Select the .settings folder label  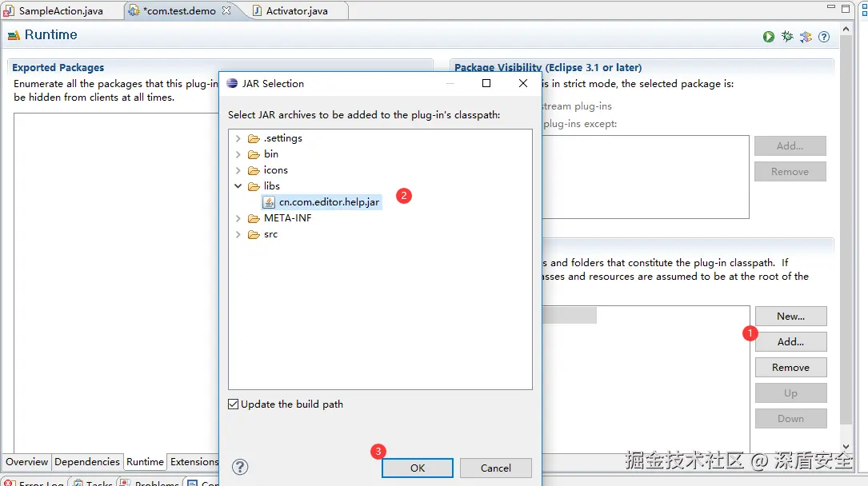[x=283, y=138]
